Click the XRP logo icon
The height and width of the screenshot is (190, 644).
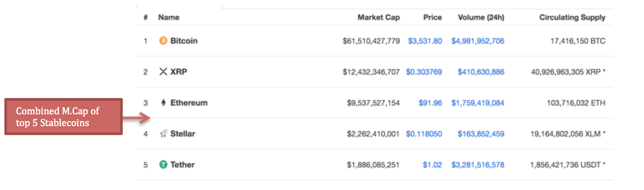(164, 72)
